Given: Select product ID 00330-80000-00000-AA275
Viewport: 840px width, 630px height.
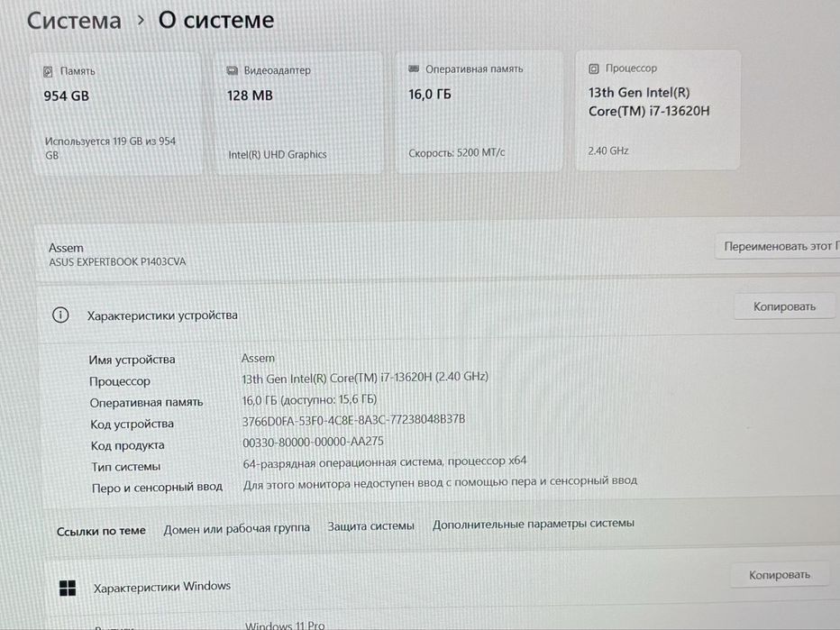Looking at the screenshot, I should point(313,442).
